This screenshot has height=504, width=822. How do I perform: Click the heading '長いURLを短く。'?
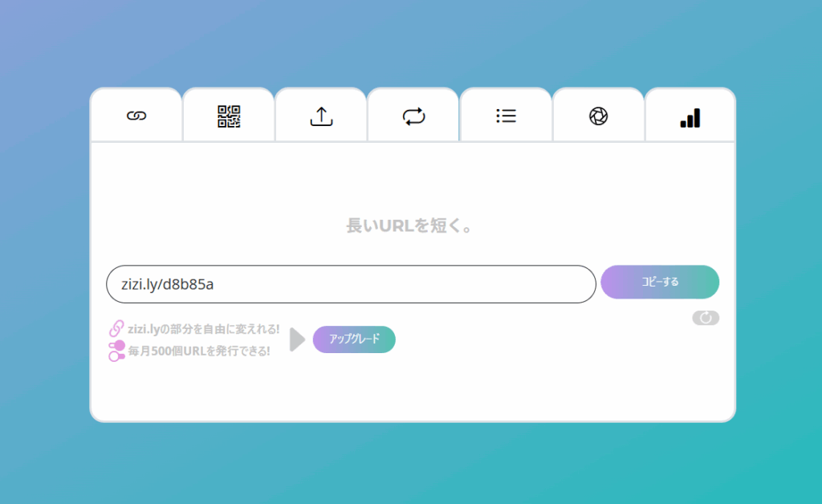coord(409,226)
